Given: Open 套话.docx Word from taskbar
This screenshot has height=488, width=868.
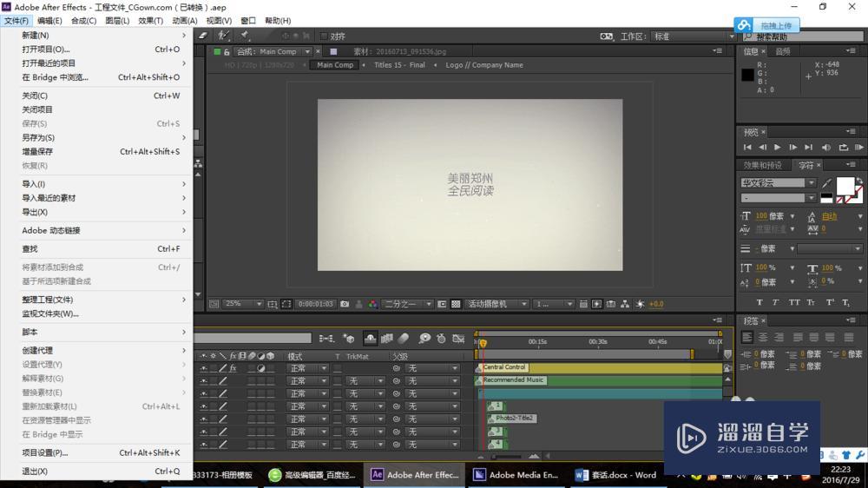Looking at the screenshot, I should click(x=616, y=475).
